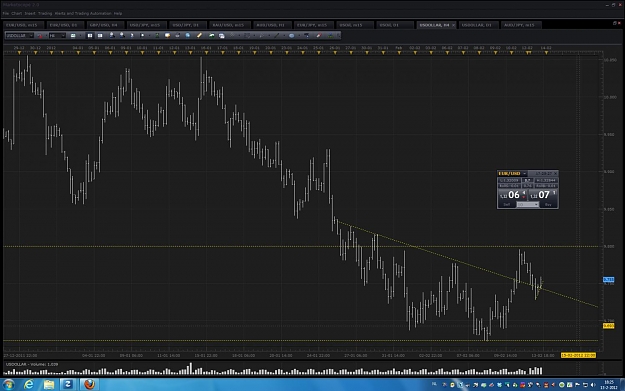This screenshot has width=625, height=391.
Task: Click the printer toolbar icon
Action: click(x=177, y=35)
